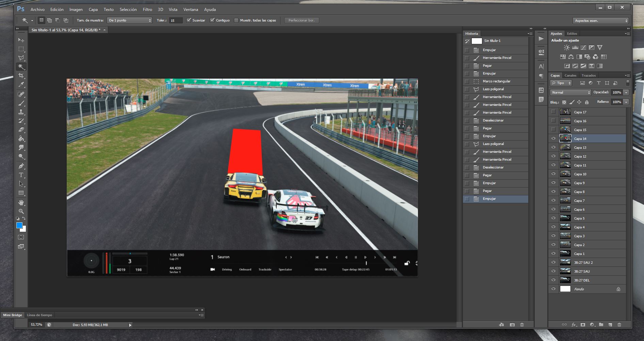Open foreground blue color swatch
Viewport: 644px width, 341px height.
click(19, 225)
